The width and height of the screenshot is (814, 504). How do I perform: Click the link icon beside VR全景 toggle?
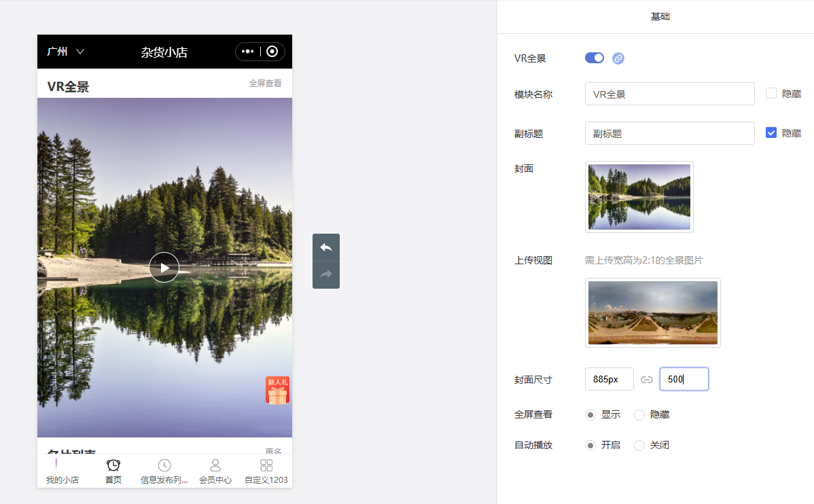[x=618, y=58]
